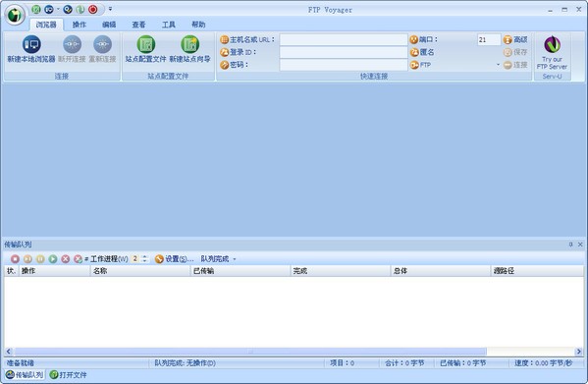The image size is (588, 384).
Task: Switch to the 传输队列 bottom tab
Action: [25, 374]
